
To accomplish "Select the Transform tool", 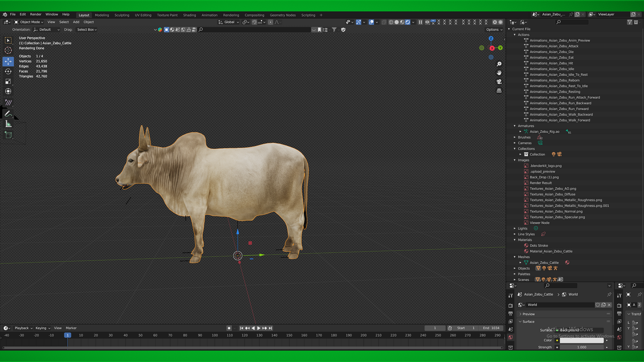I will (8, 91).
